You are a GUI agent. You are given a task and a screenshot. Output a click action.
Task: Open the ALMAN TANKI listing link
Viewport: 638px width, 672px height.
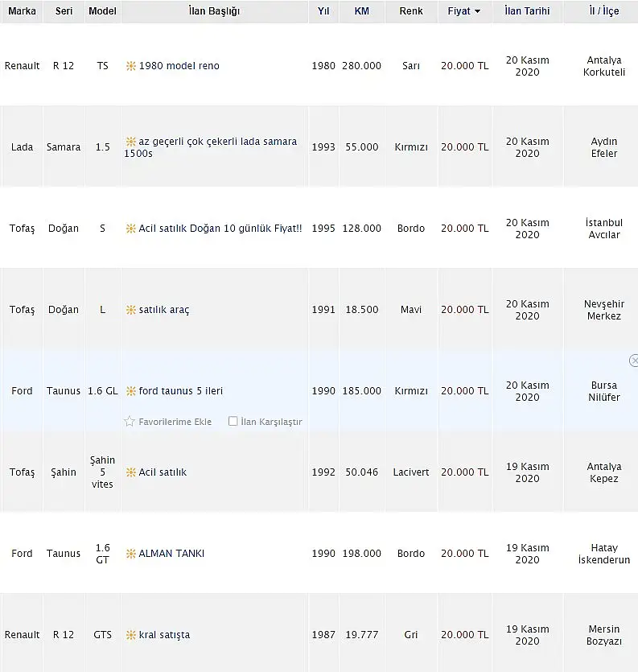pyautogui.click(x=171, y=553)
